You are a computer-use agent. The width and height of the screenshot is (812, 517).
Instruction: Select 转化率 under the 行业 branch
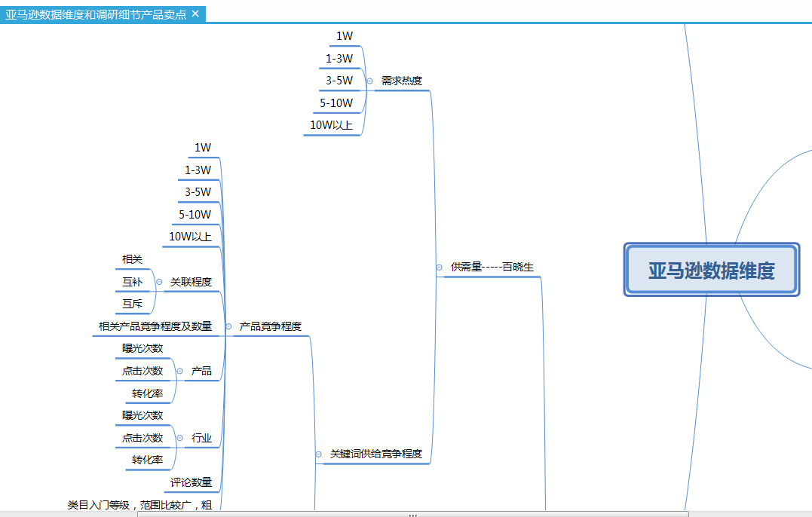pos(147,460)
